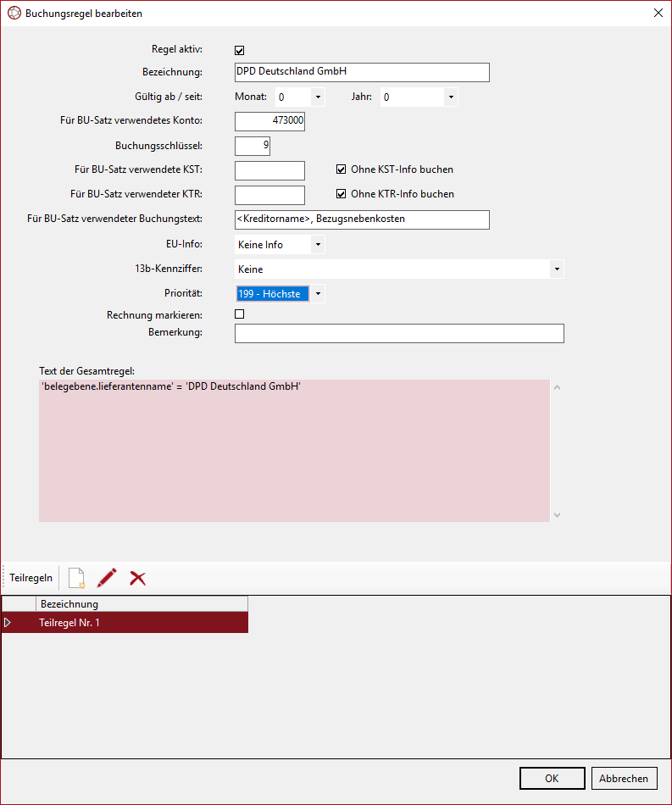Click the new Teilregel document icon
This screenshot has width=672, height=805.
click(x=76, y=578)
